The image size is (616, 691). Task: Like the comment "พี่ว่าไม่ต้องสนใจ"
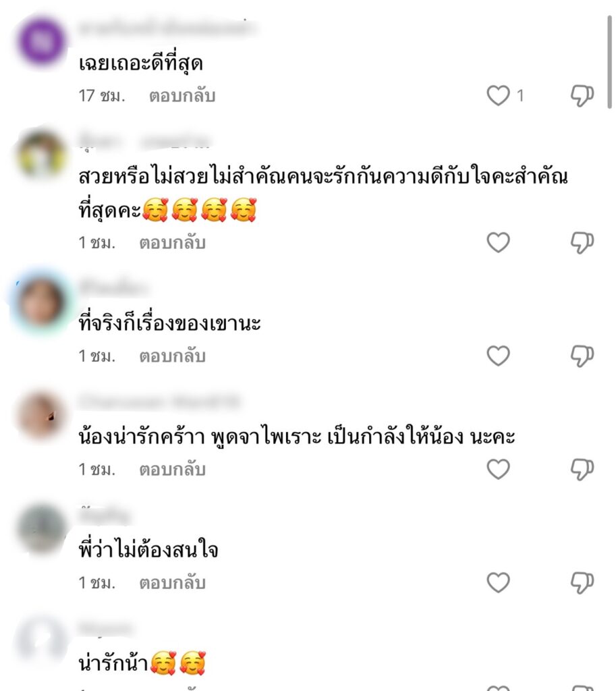499,582
